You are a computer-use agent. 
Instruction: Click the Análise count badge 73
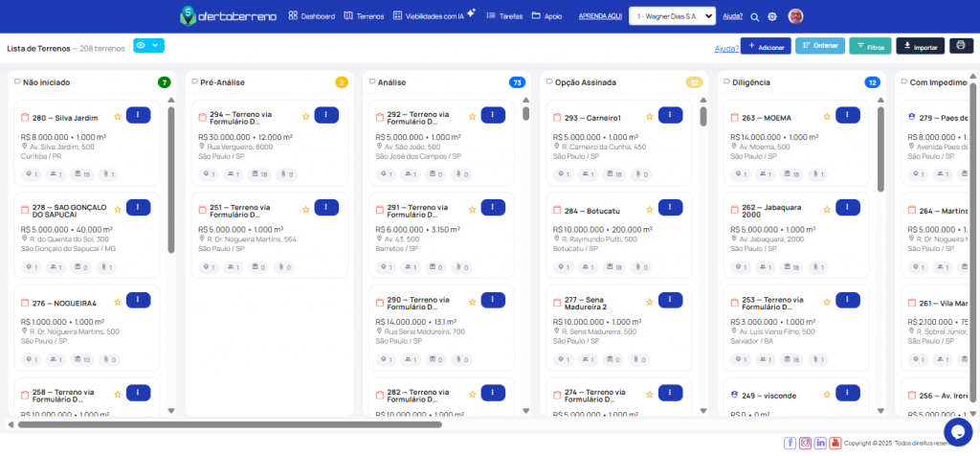click(x=517, y=82)
